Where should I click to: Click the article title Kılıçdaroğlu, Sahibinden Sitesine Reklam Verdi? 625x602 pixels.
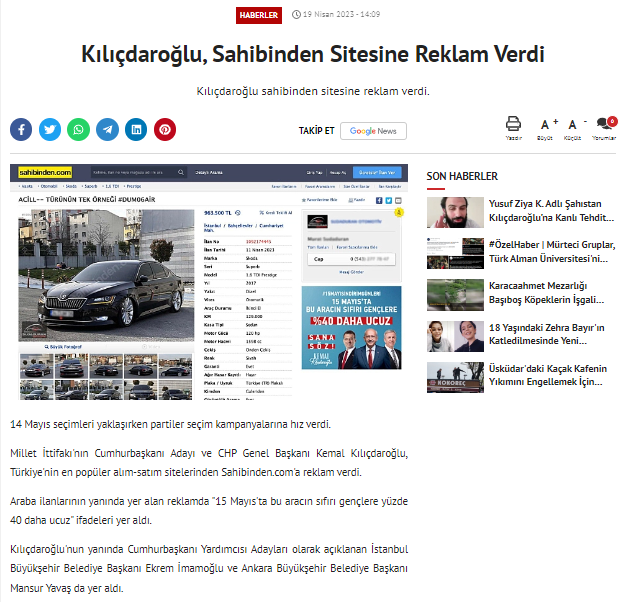tap(312, 54)
